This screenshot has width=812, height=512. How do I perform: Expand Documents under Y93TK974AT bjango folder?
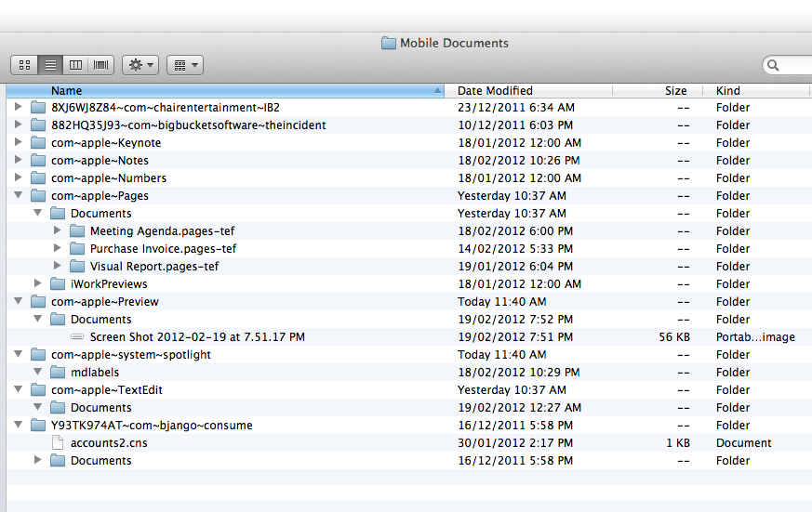click(38, 460)
